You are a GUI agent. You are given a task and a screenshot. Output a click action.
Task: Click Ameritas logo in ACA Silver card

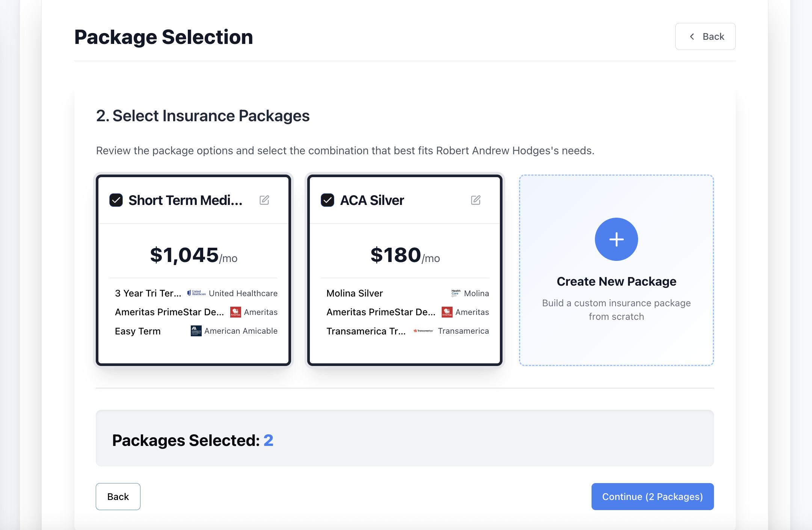(x=447, y=312)
